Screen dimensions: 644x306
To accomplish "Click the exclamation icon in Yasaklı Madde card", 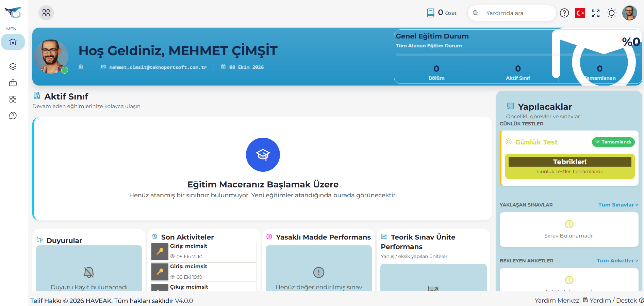I will (x=319, y=272).
